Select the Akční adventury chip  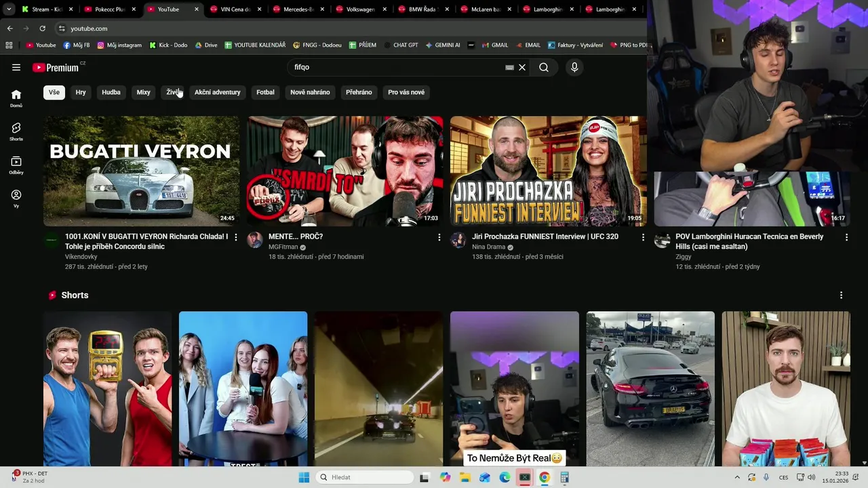[217, 92]
